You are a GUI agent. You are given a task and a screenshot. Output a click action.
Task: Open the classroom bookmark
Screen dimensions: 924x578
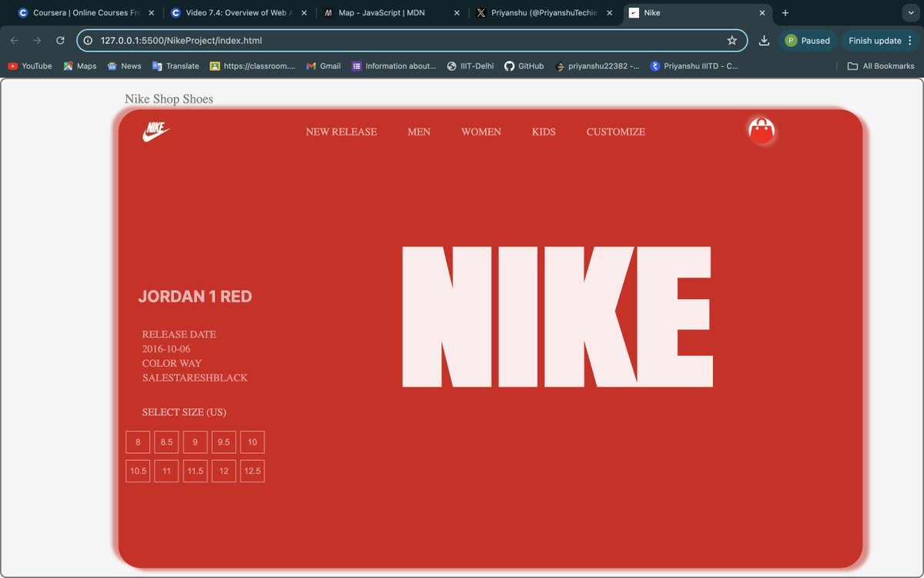click(253, 66)
